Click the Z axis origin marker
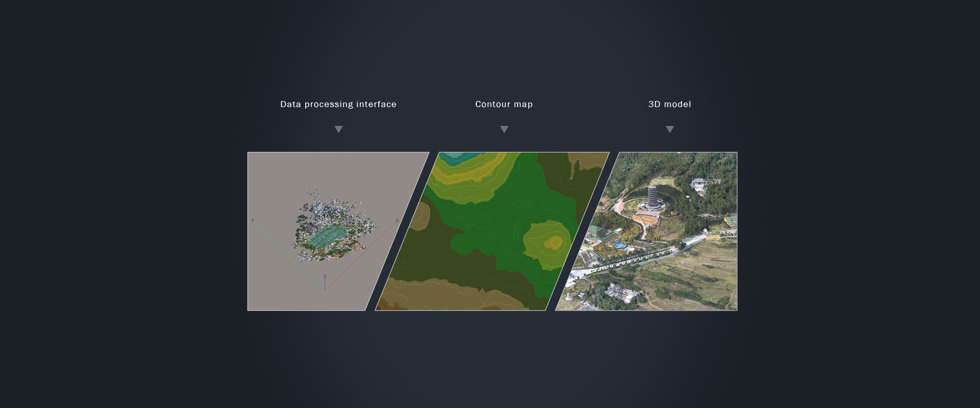Image resolution: width=980 pixels, height=408 pixels. point(325,276)
